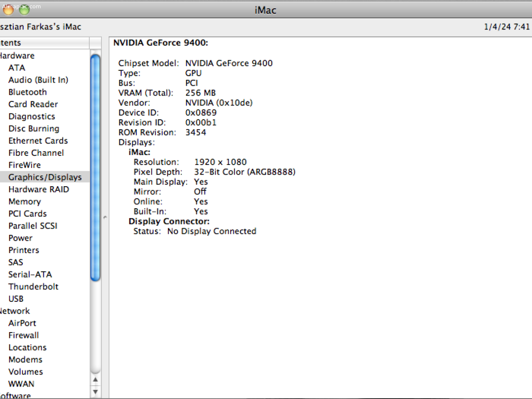Select Volumes in the sidebar
Image resolution: width=532 pixels, height=399 pixels.
[25, 372]
